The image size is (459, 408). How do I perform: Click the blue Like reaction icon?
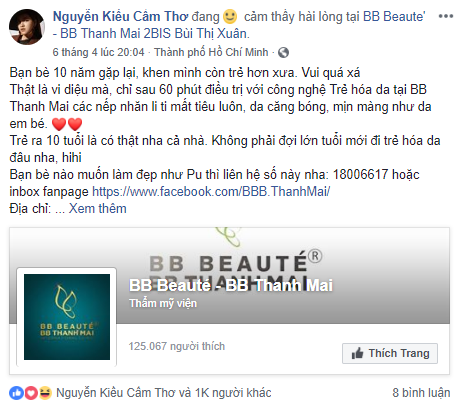[16, 393]
